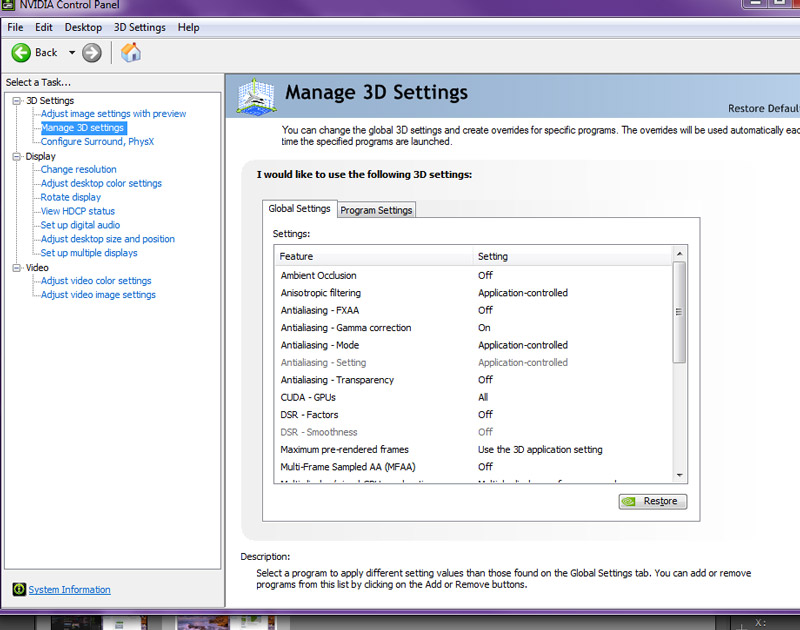
Task: Click the System Information link
Action: (x=69, y=590)
